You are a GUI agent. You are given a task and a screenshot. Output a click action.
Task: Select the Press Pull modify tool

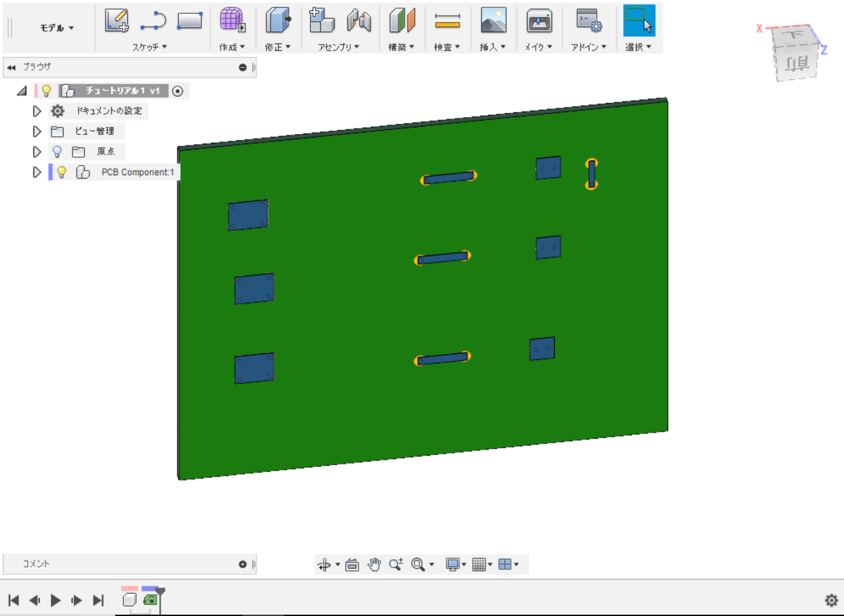(x=277, y=22)
